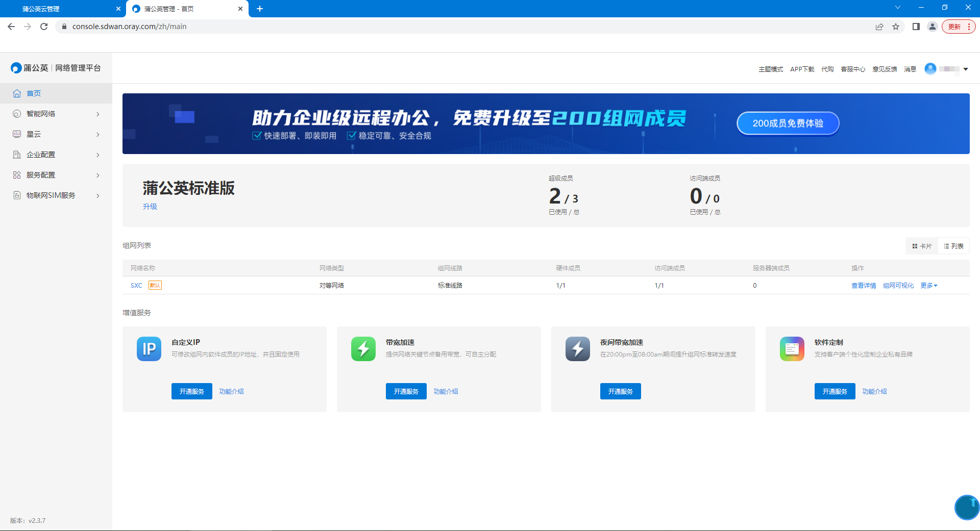
Task: Open the 星云 section icon
Action: (x=16, y=134)
